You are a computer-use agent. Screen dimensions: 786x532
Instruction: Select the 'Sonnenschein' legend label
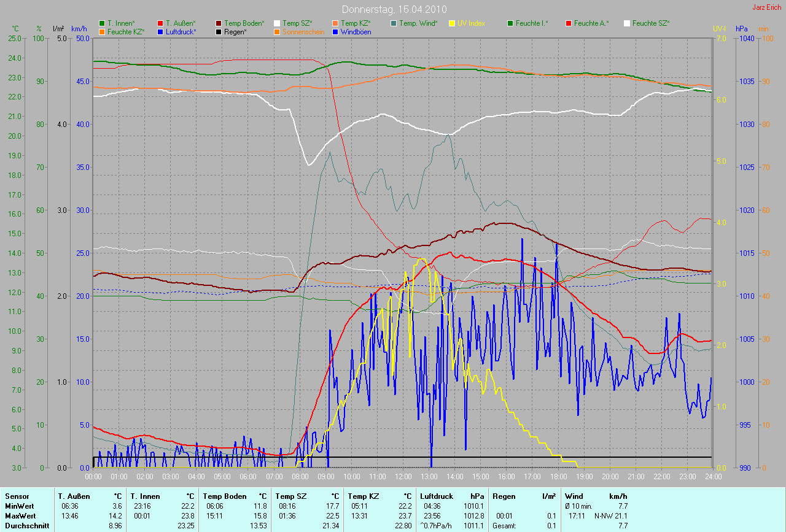tap(302, 31)
